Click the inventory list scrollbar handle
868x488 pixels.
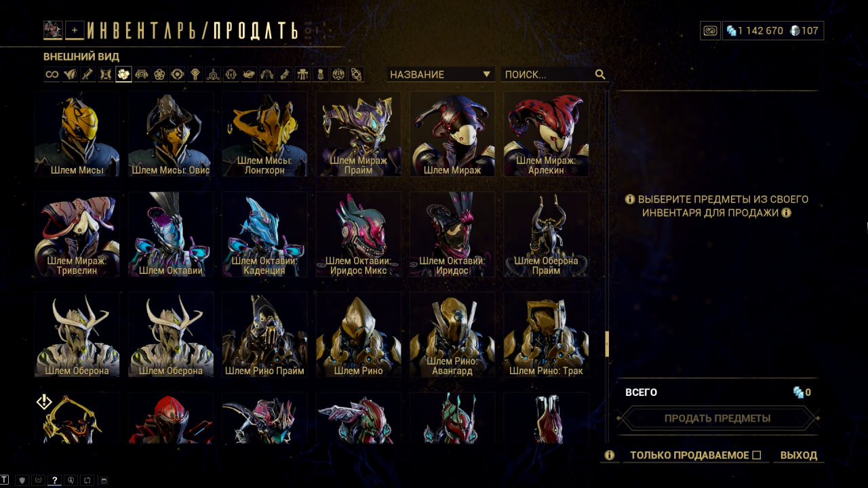[x=607, y=344]
